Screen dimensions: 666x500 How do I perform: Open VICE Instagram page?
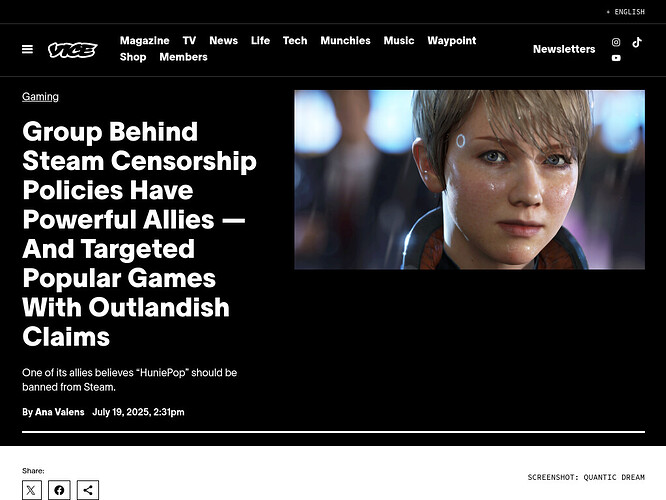616,42
